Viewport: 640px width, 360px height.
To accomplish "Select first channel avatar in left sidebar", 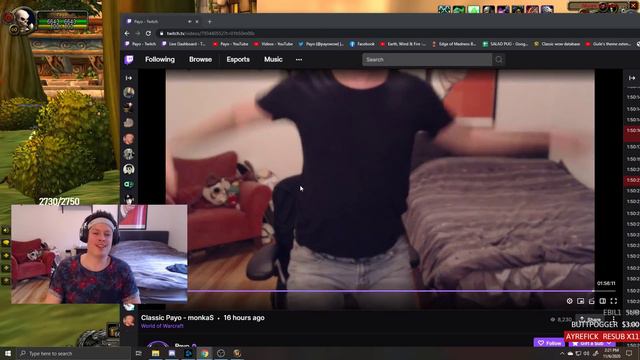I will [129, 93].
